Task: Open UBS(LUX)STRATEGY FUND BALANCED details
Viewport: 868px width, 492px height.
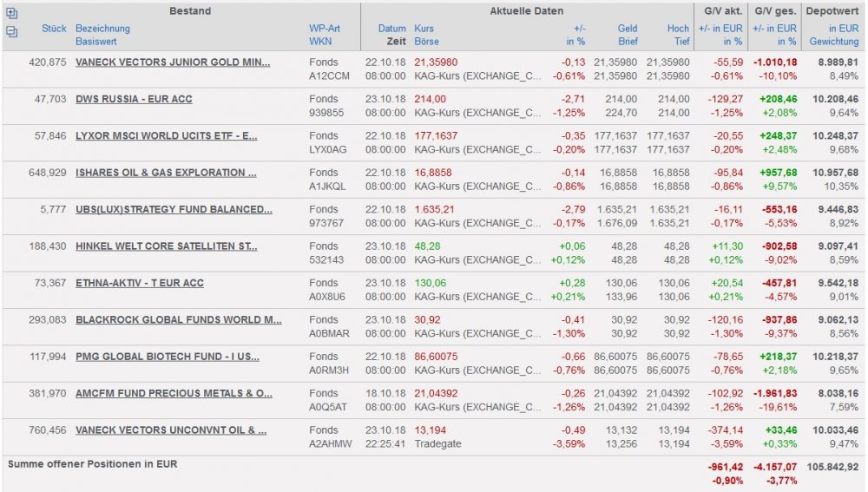Action: (x=174, y=209)
